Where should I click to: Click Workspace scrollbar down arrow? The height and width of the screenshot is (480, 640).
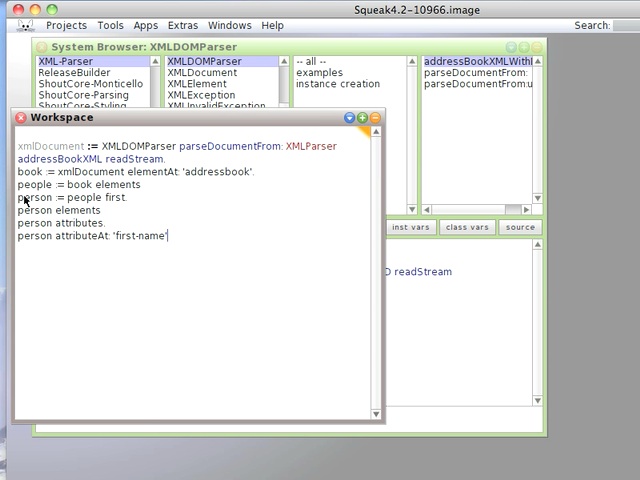(x=376, y=413)
